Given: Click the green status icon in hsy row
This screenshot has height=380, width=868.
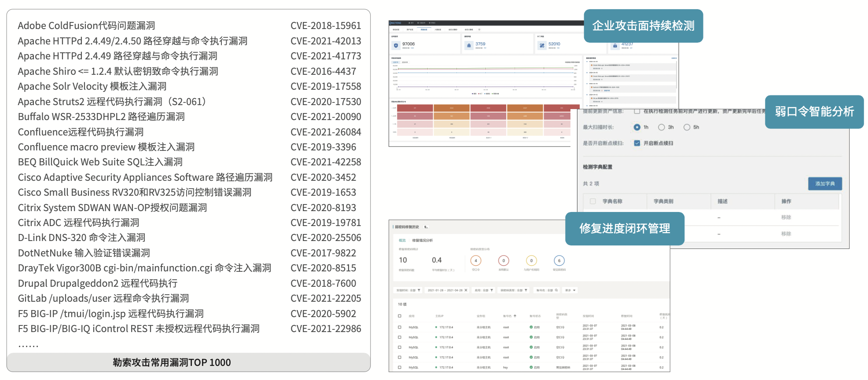Looking at the screenshot, I should [x=531, y=367].
